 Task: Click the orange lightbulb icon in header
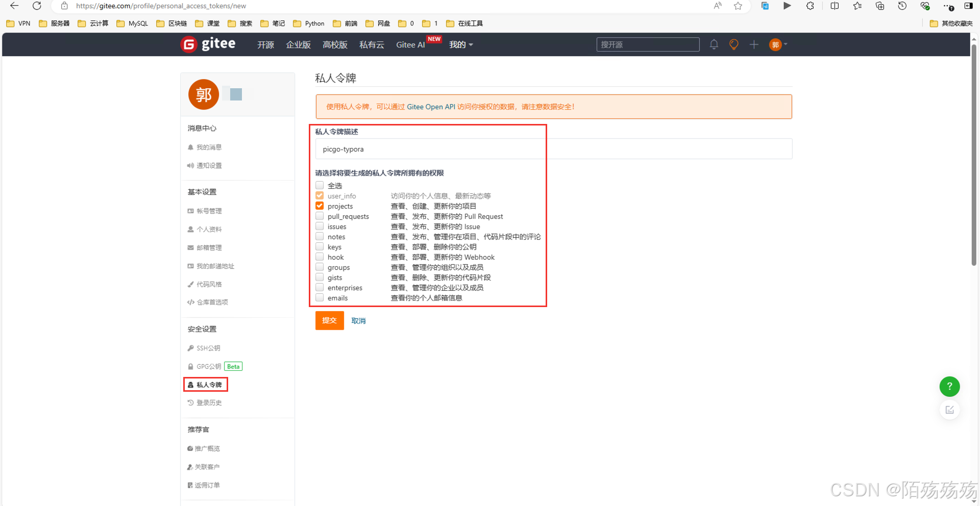tap(734, 45)
